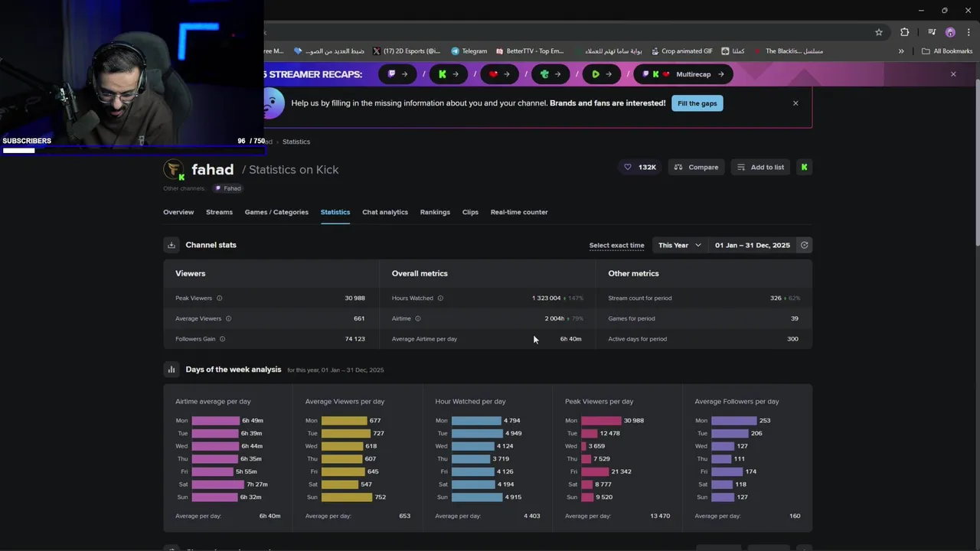Viewport: 980px width, 551px height.
Task: Go to the Streams tab
Action: [x=219, y=212]
